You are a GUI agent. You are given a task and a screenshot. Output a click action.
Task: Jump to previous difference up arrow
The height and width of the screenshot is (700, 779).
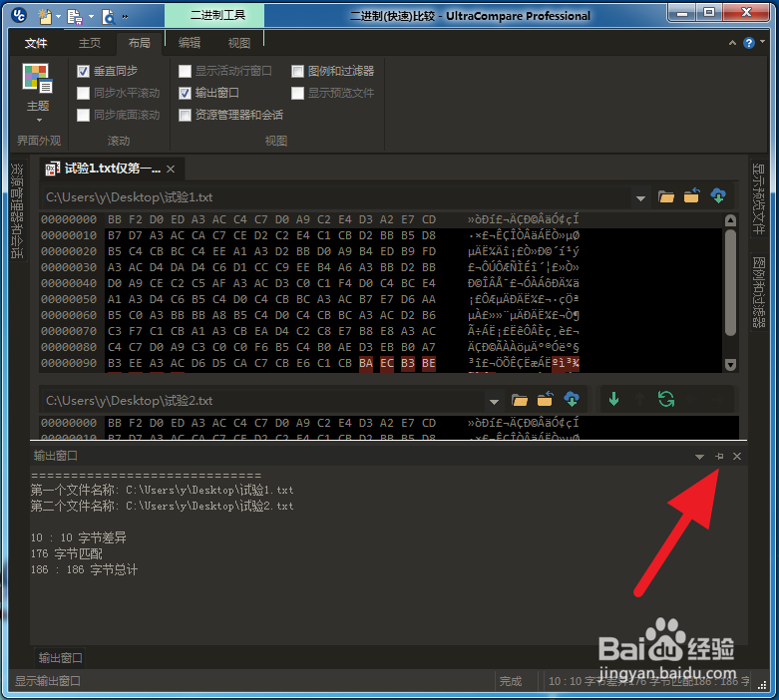(x=640, y=399)
